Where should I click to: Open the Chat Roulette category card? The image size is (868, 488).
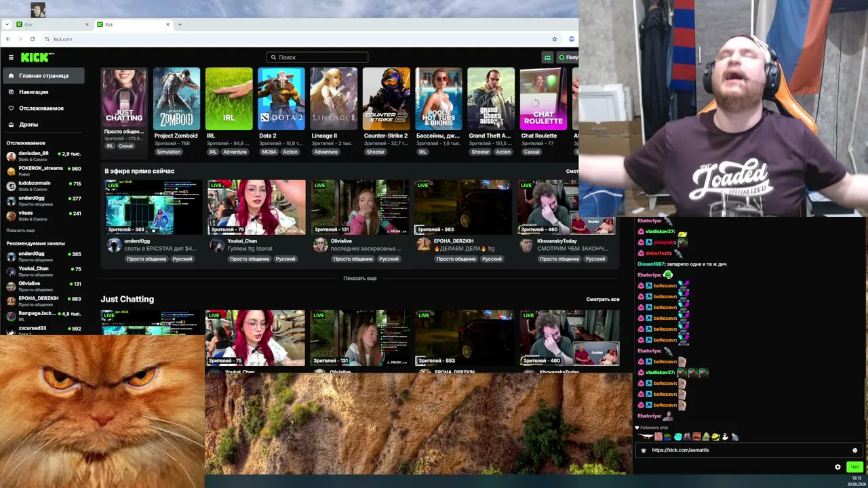coord(543,99)
